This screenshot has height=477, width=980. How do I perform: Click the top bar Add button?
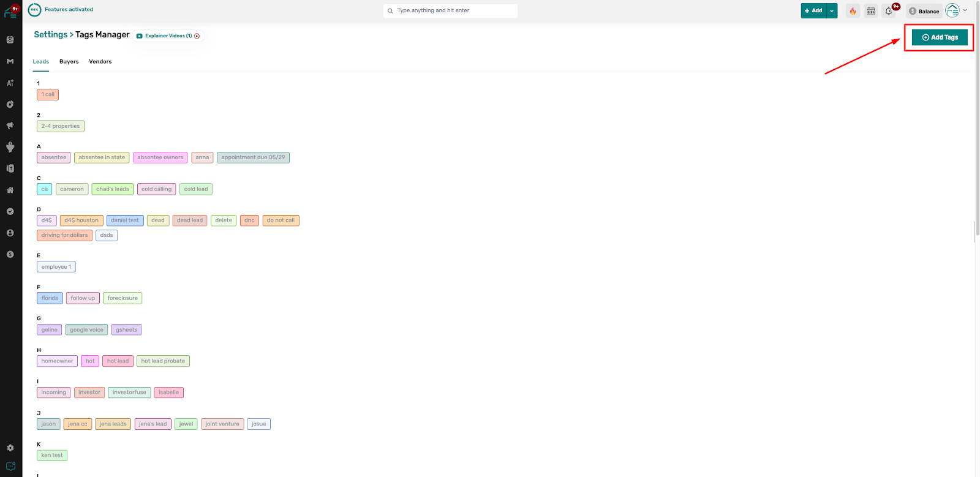pyautogui.click(x=813, y=11)
